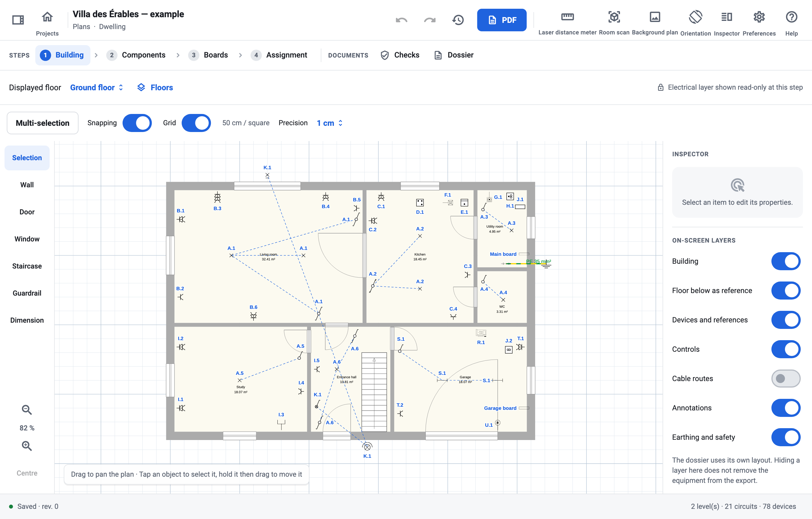The height and width of the screenshot is (519, 812).
Task: Enable the Cable routes layer
Action: [786, 379]
